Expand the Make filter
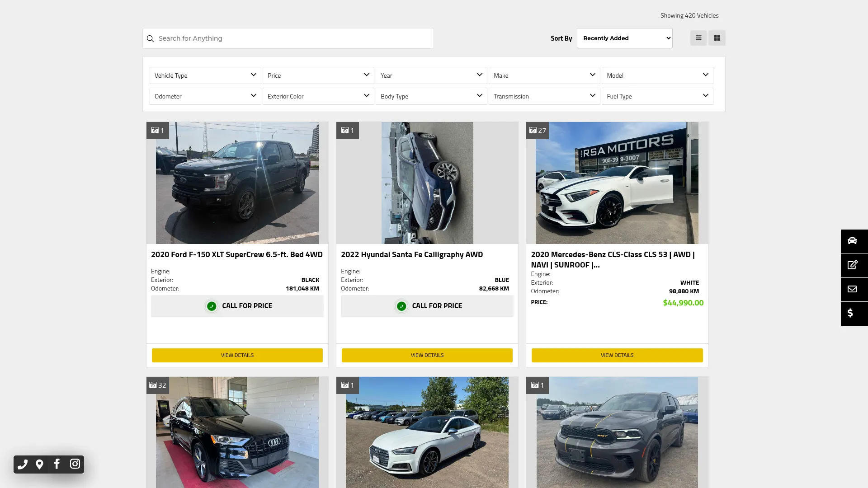Screen dimensions: 868x488 click(544, 75)
